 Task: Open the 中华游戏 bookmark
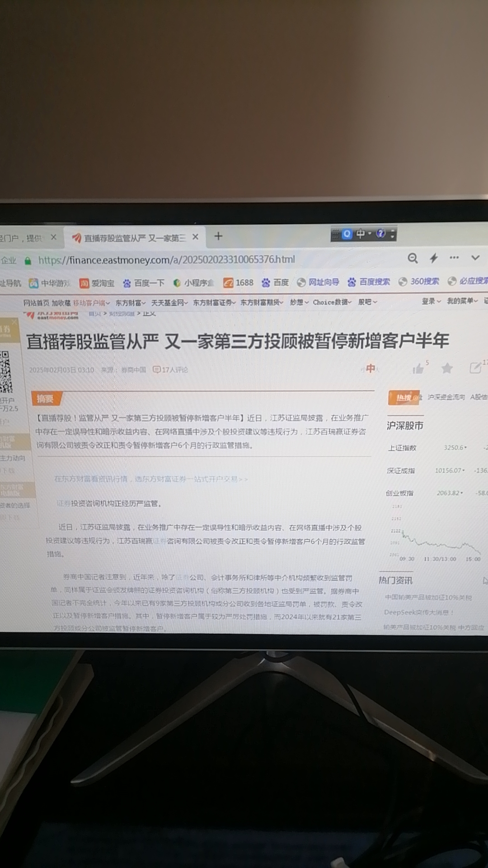coord(50,283)
